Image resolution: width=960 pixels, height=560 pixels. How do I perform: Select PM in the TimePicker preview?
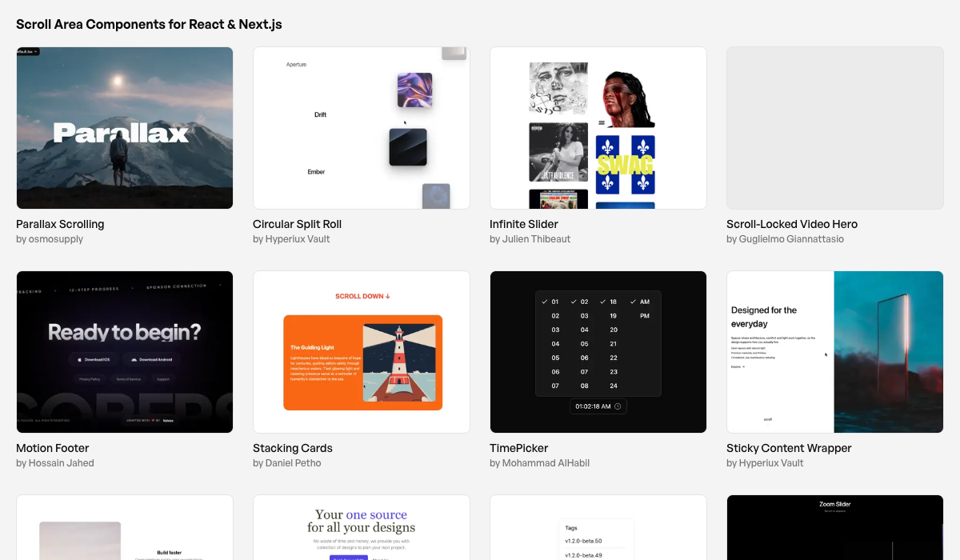[645, 316]
